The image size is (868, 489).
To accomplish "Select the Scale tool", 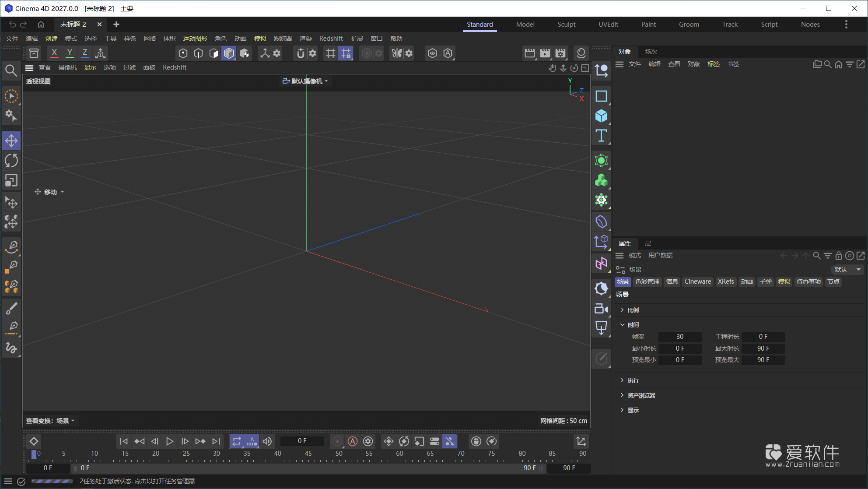I will [11, 180].
